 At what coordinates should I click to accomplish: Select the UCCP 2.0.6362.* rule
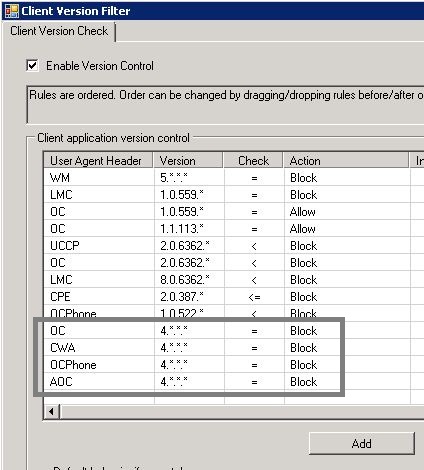(233, 246)
